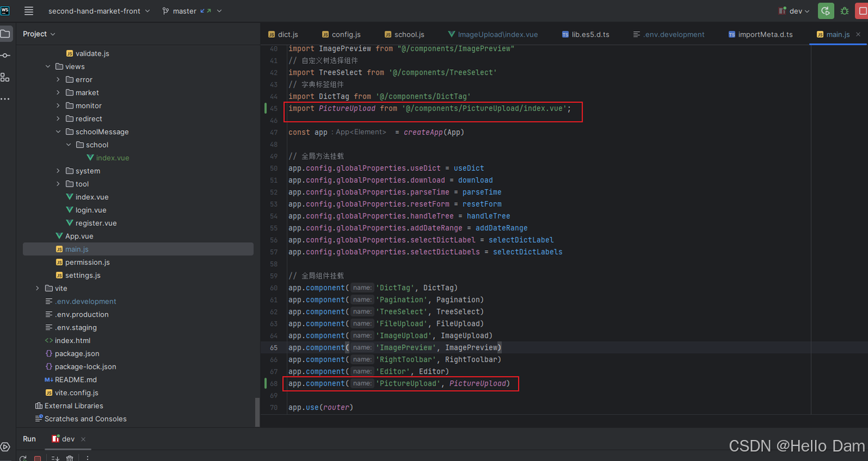
Task: Open the main hamburger menu
Action: [x=28, y=11]
